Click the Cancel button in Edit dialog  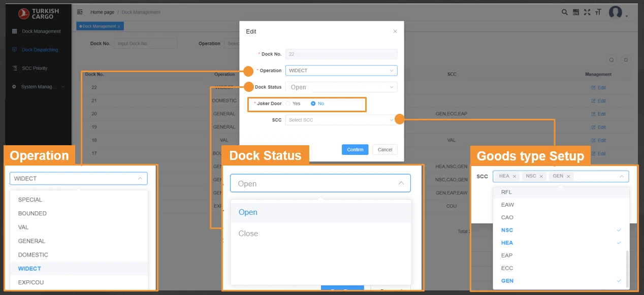384,149
